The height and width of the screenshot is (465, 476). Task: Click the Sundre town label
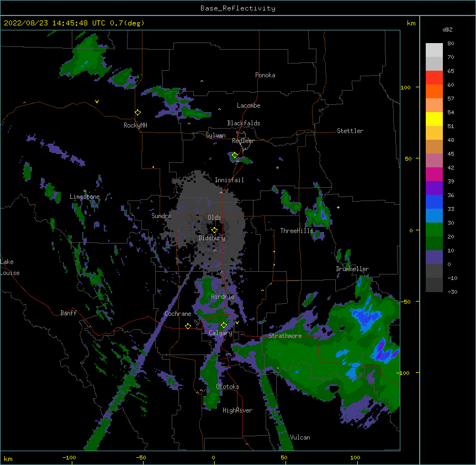tap(161, 216)
